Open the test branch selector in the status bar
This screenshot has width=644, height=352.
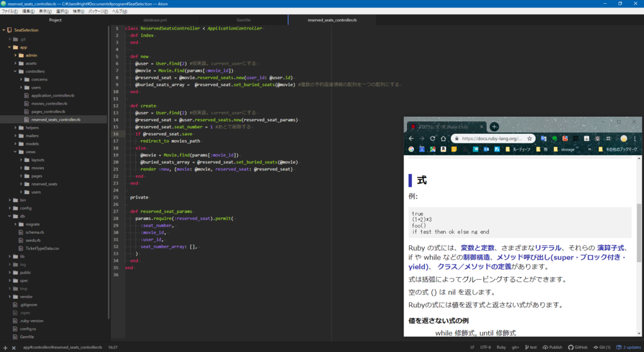pos(531,347)
